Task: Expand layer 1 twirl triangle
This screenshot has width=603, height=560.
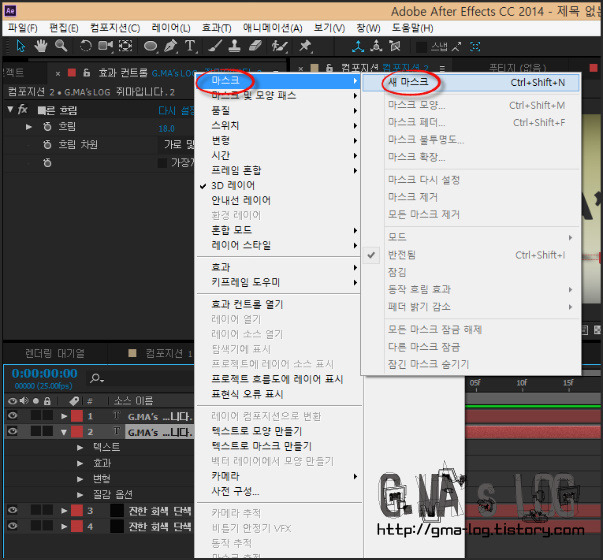Action: [x=64, y=416]
